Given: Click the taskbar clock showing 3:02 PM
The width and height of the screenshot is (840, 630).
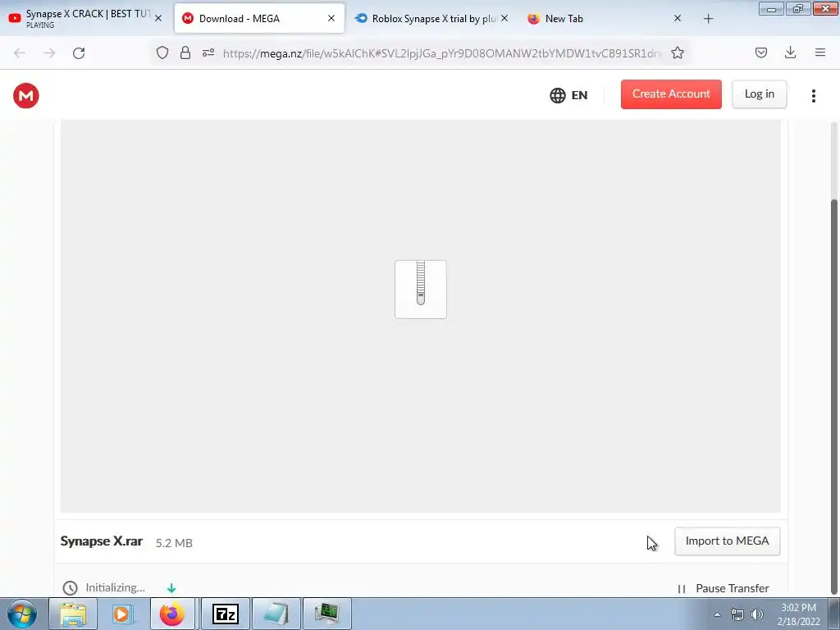Looking at the screenshot, I should coord(799,614).
